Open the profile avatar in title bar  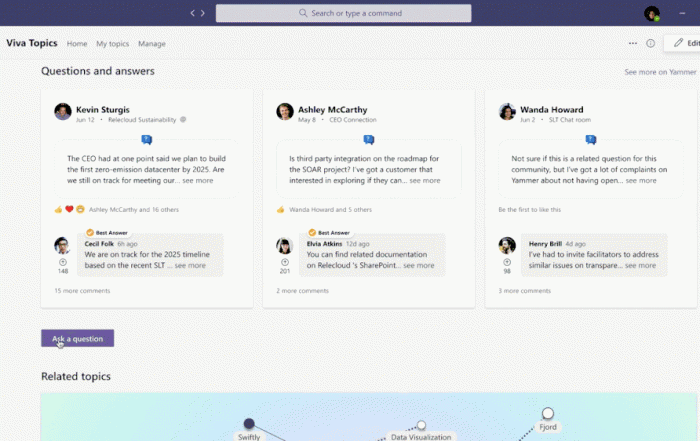tap(652, 13)
